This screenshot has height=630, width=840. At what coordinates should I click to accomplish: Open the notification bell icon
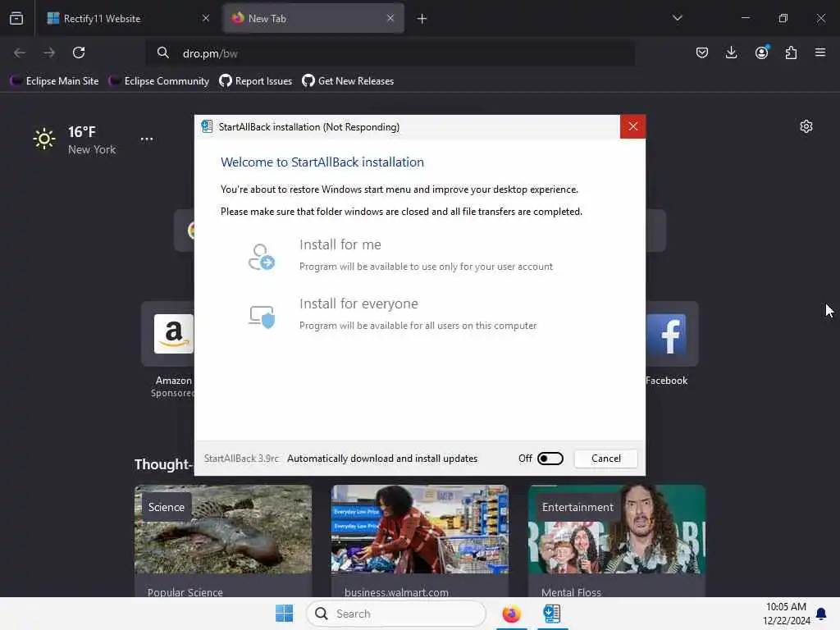tap(820, 614)
